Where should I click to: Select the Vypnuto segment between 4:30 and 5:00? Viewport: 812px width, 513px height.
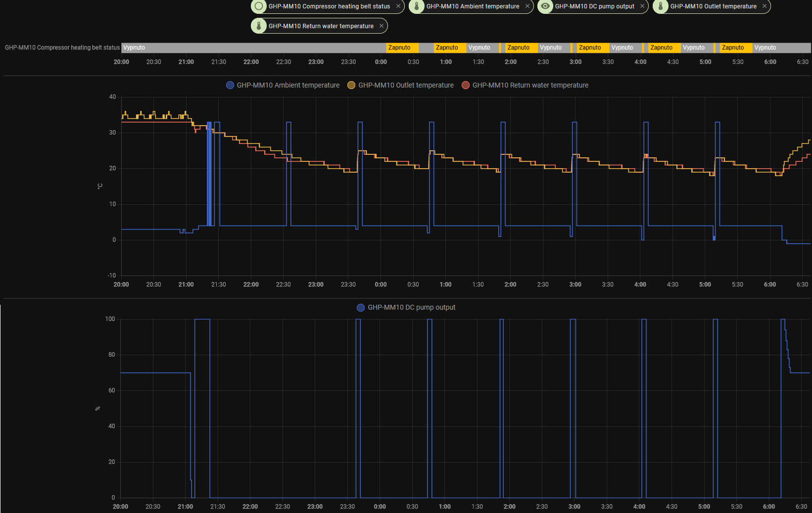click(x=697, y=47)
